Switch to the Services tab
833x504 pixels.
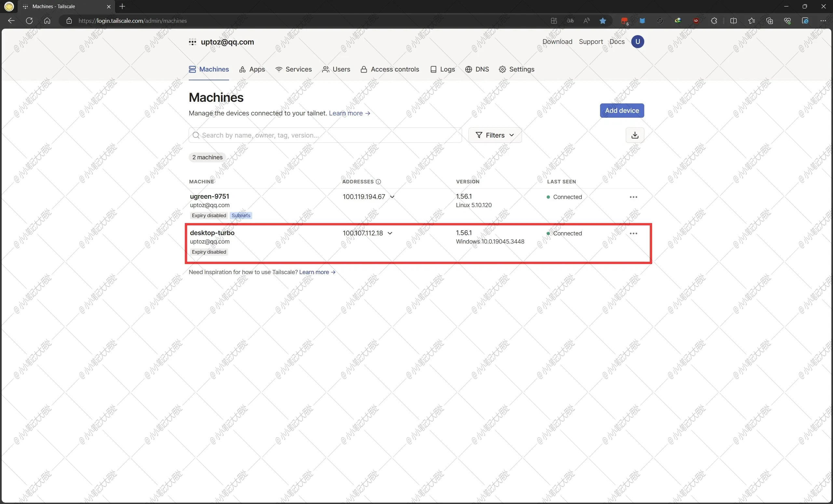point(294,69)
